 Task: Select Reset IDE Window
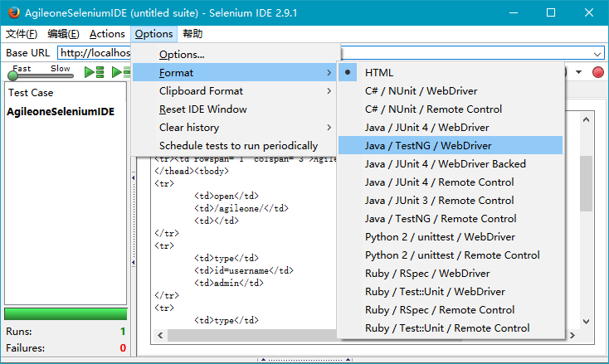pyautogui.click(x=234, y=109)
